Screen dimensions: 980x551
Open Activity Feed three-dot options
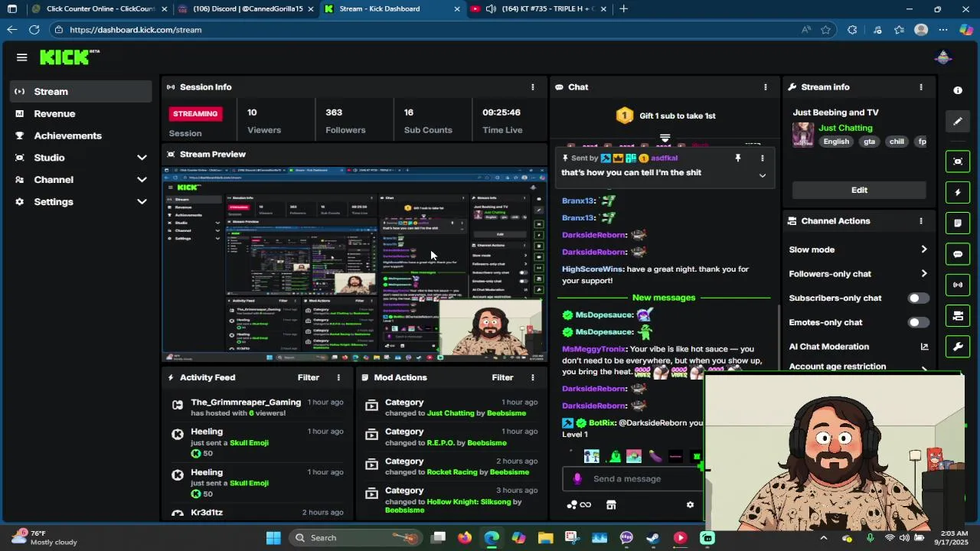(x=338, y=377)
